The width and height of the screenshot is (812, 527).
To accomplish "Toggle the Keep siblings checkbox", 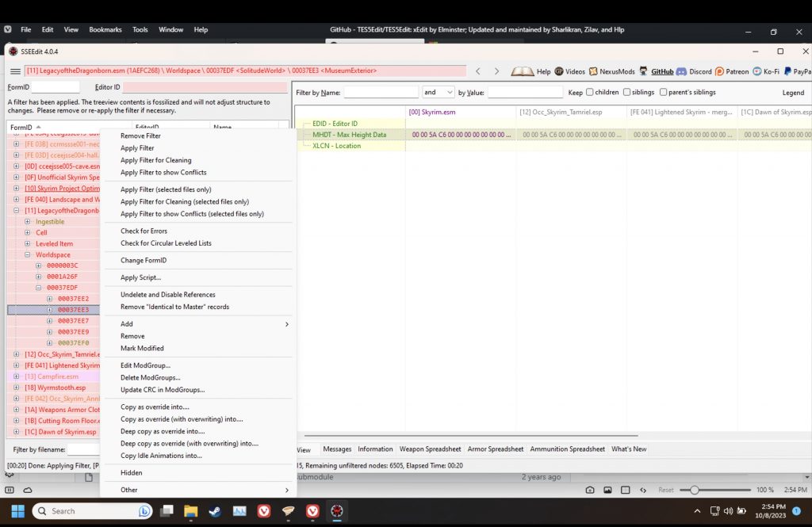I will pos(627,93).
